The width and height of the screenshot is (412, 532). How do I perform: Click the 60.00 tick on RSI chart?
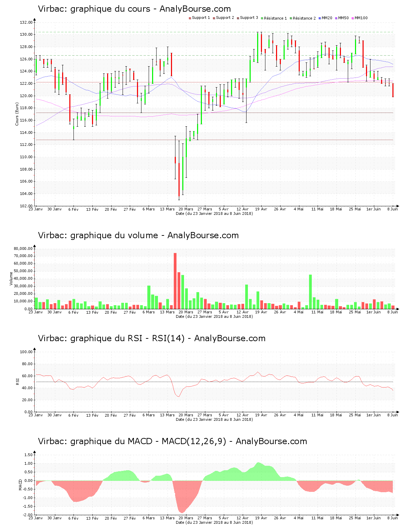(x=27, y=376)
